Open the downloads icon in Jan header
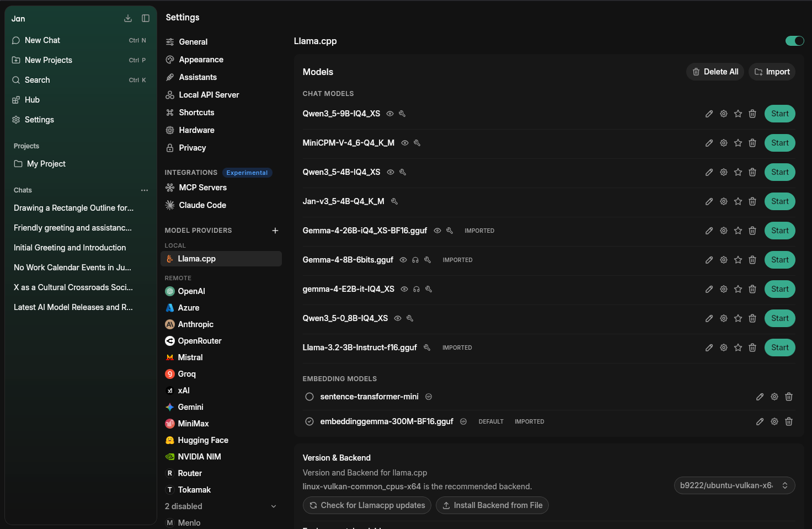The height and width of the screenshot is (529, 812). pyautogui.click(x=128, y=18)
